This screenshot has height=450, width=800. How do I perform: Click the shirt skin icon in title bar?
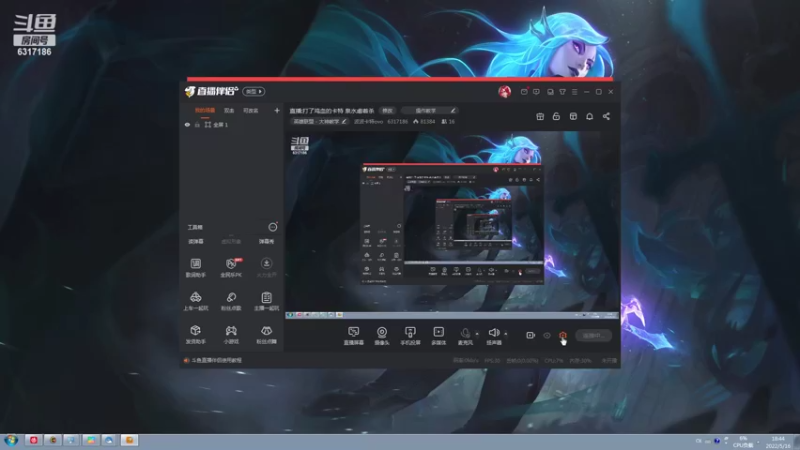(x=562, y=92)
